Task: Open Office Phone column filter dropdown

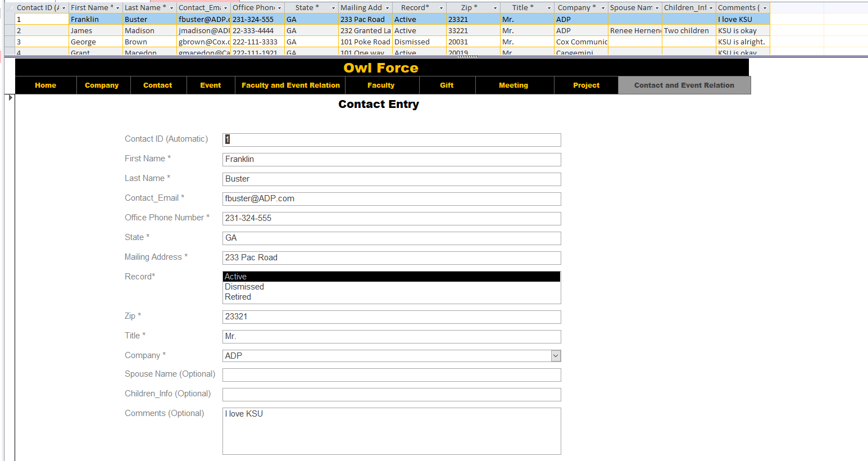Action: point(279,8)
